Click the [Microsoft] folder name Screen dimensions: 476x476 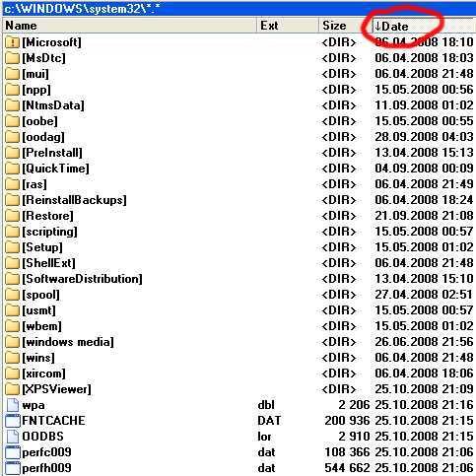(51, 42)
